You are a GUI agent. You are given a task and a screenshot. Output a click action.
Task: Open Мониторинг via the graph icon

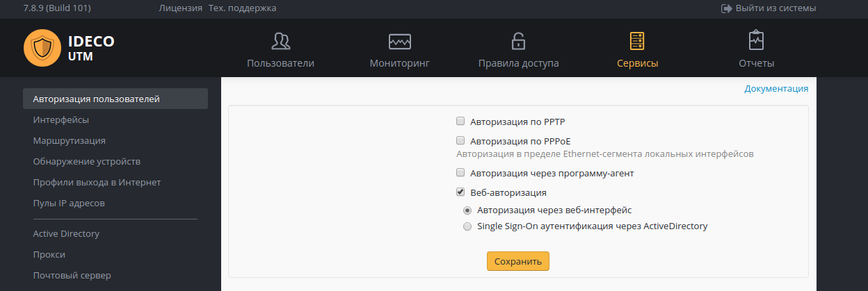[400, 42]
